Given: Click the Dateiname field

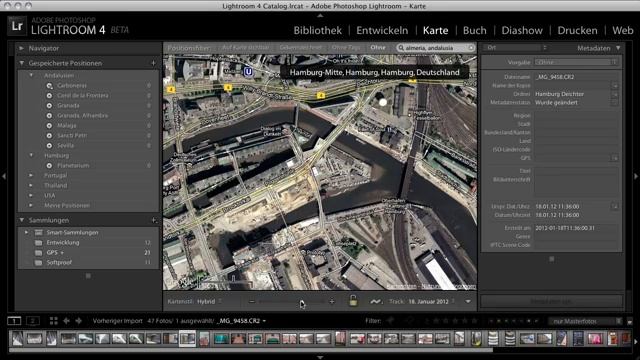Looking at the screenshot, I should click(576, 77).
